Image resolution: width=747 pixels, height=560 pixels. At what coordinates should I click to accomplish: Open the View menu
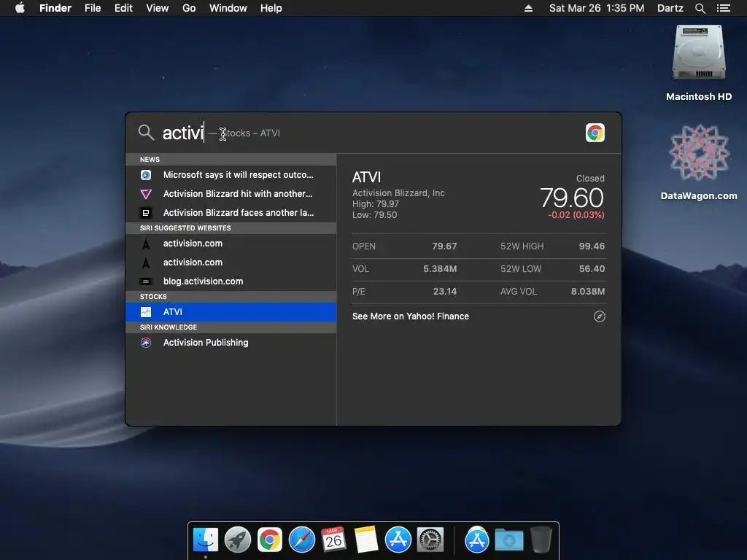[158, 8]
